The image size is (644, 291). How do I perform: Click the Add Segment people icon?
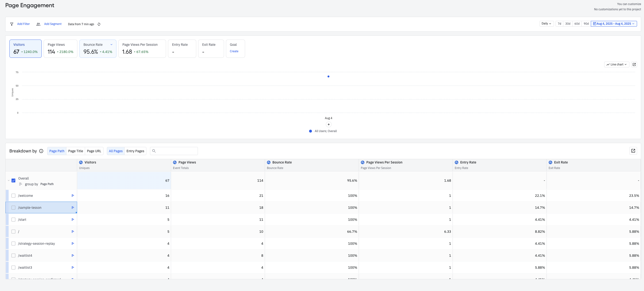pyautogui.click(x=38, y=24)
